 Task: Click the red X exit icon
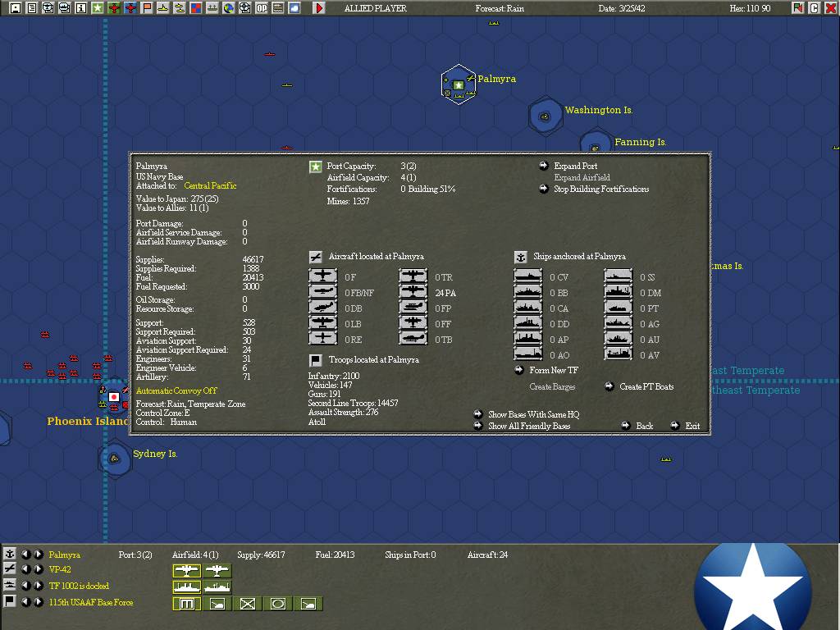click(830, 8)
